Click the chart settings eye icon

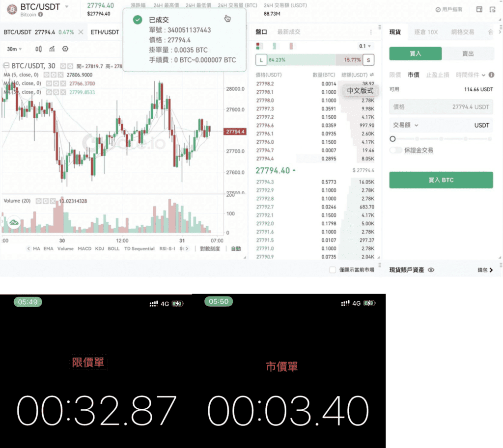click(x=65, y=49)
